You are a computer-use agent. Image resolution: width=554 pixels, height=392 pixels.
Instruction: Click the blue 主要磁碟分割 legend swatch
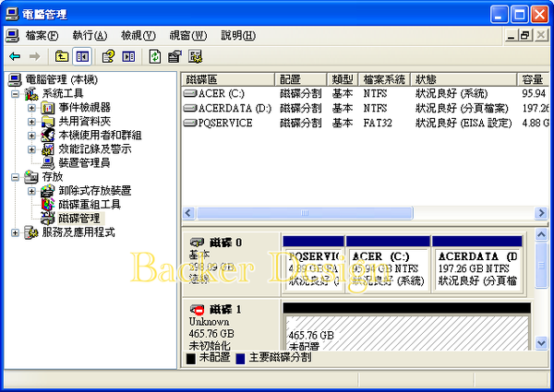[240, 359]
